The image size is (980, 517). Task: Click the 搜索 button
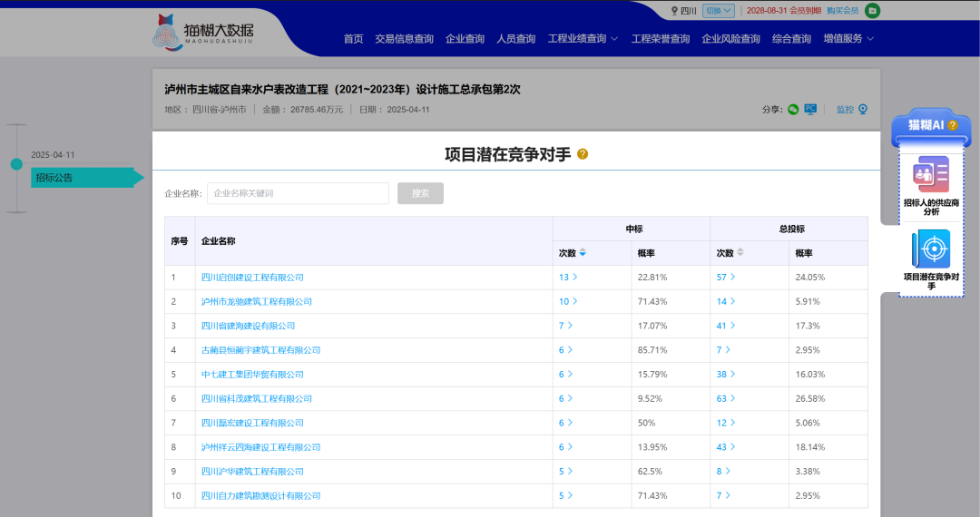click(x=421, y=193)
